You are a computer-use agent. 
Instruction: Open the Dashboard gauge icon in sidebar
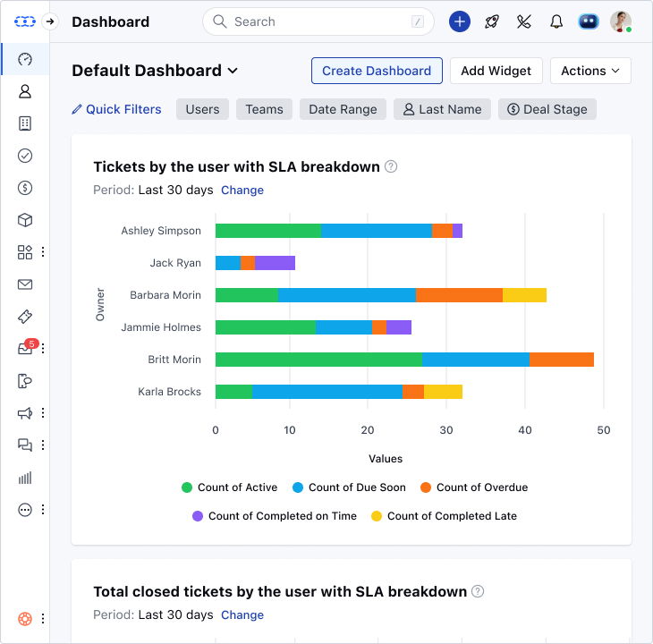coord(25,59)
